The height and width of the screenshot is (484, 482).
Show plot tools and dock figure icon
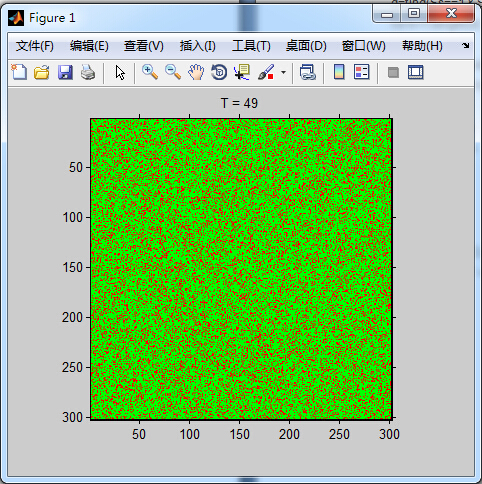point(416,72)
